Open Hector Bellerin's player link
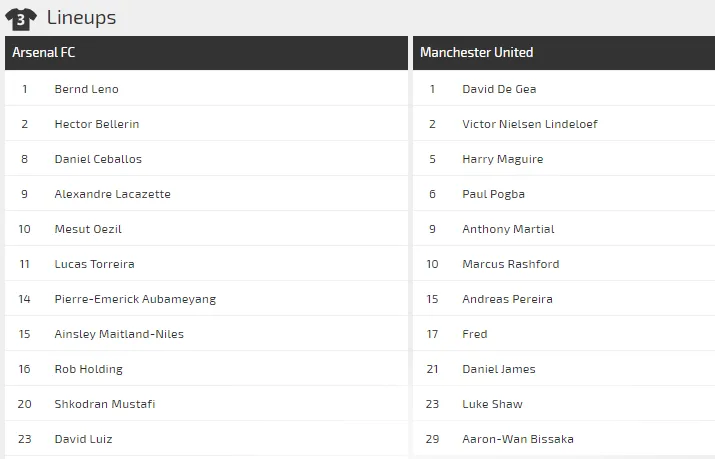The height and width of the screenshot is (459, 715). pos(97,124)
